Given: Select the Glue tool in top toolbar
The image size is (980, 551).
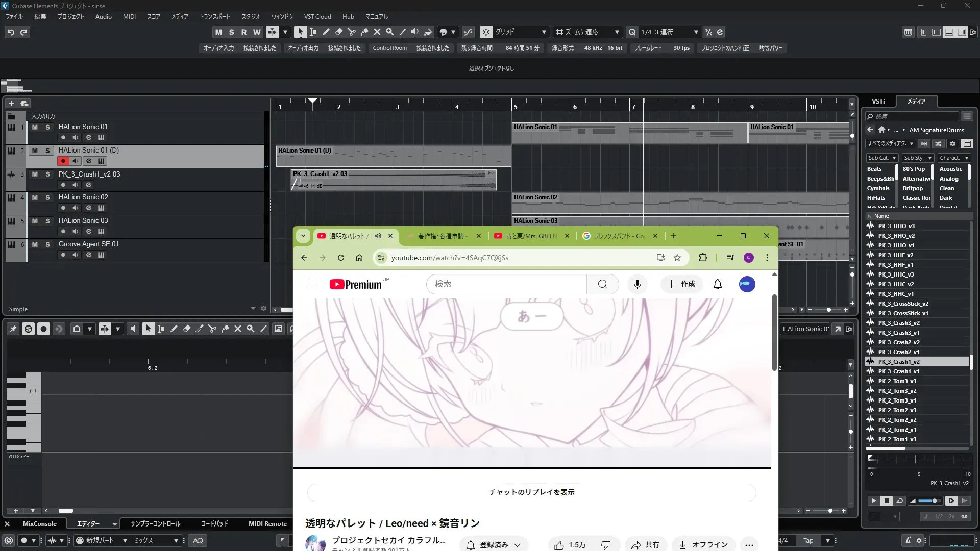Looking at the screenshot, I should pyautogui.click(x=364, y=32).
